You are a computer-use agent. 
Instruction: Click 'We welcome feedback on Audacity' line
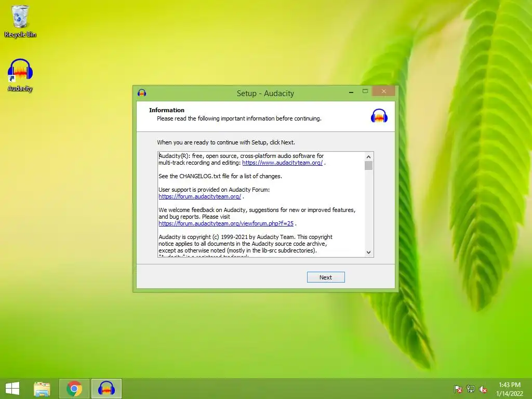point(257,210)
